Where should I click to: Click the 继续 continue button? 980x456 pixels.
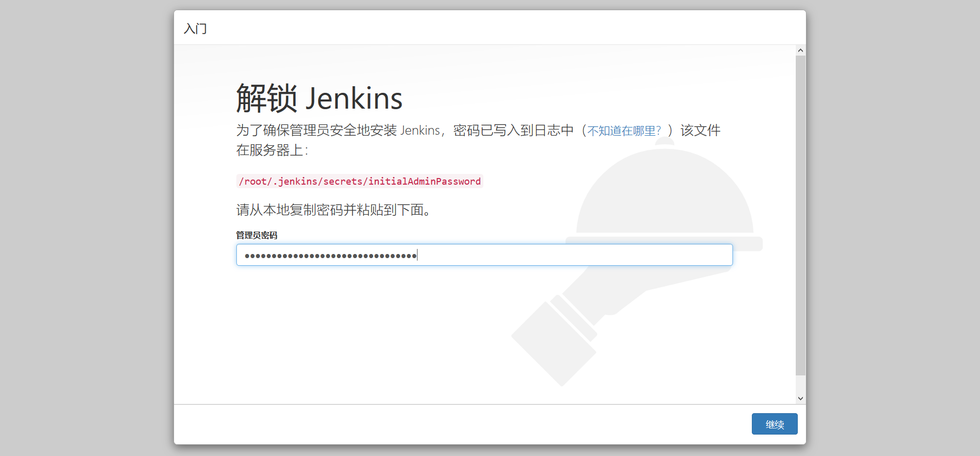[x=774, y=424]
